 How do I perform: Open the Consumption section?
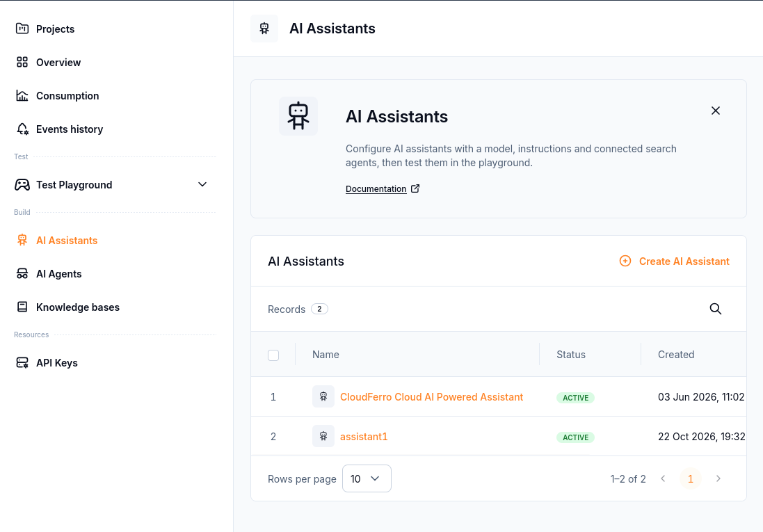67,96
